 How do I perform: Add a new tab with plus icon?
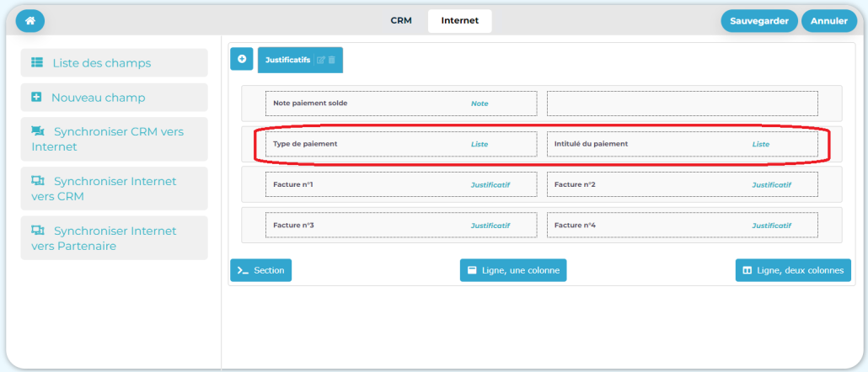pos(242,59)
